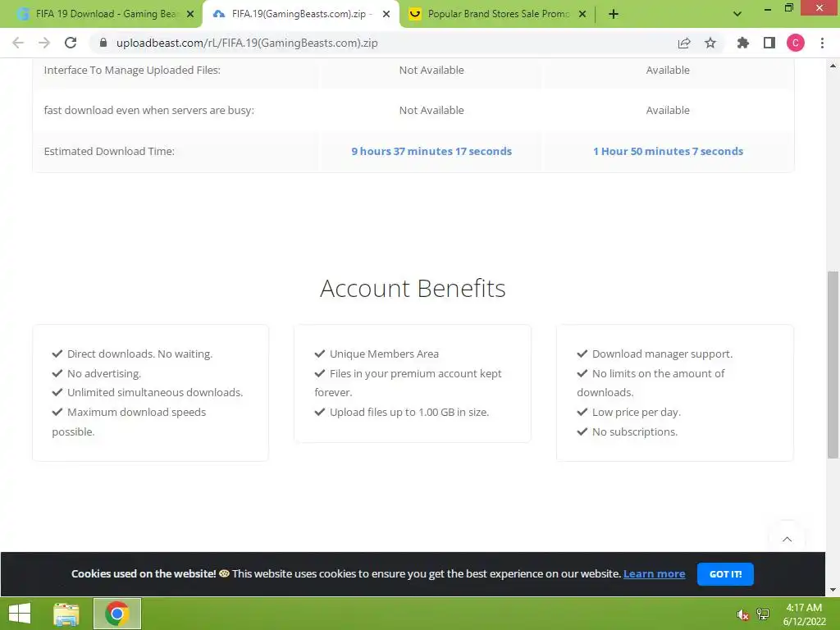Click 'Available' in Estimated... no, fast download row
Viewport: 840px width, 630px height.
tap(668, 111)
